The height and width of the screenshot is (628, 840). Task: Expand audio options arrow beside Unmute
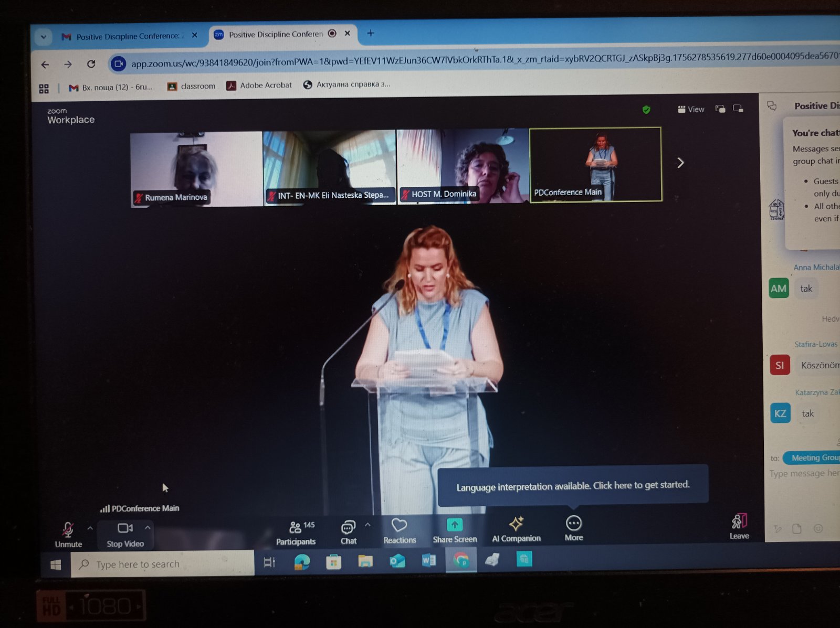pos(90,528)
